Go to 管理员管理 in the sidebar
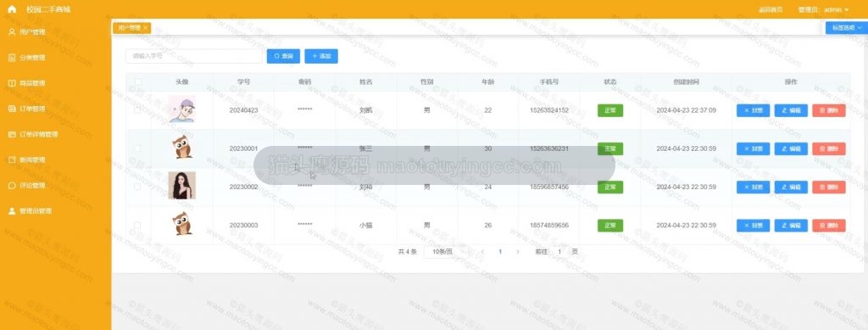 35,211
